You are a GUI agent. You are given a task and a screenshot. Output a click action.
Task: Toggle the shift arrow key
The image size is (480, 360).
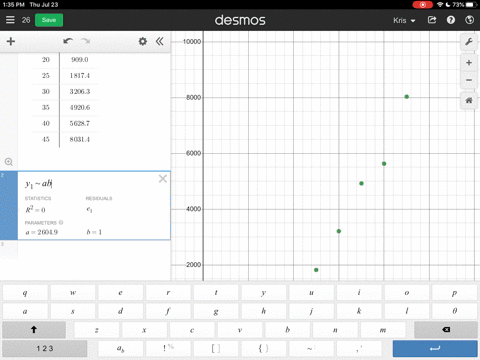tap(34, 330)
